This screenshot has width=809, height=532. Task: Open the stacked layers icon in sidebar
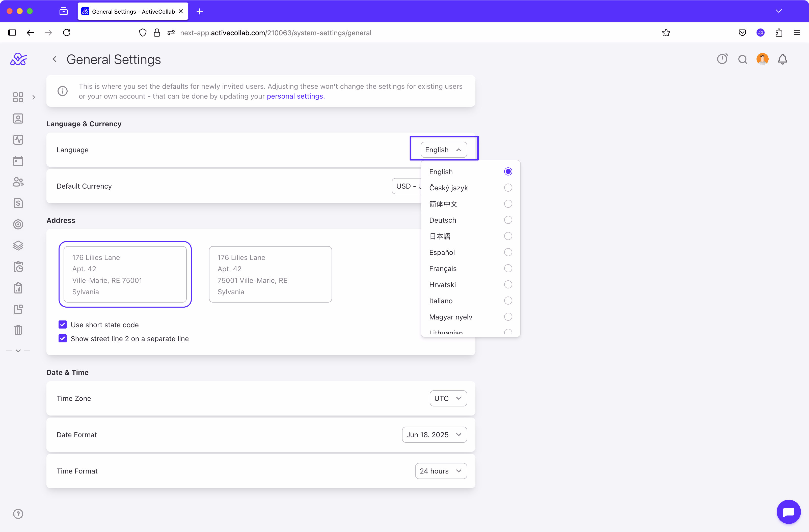point(18,246)
